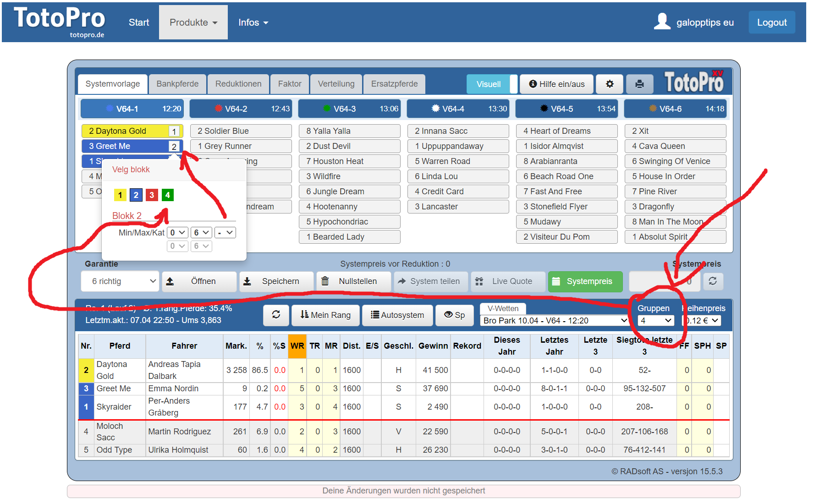Select blue block 2 swatch
Viewport: 814px width, 504px height.
tap(136, 195)
